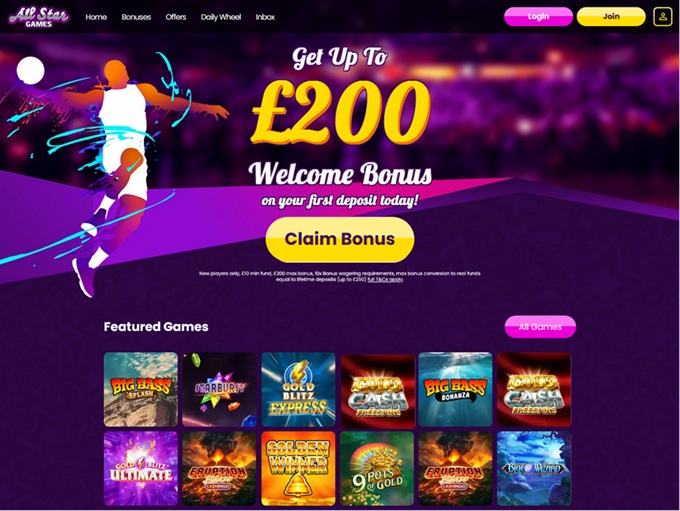
Task: Go to the Home menu item
Action: 96,17
